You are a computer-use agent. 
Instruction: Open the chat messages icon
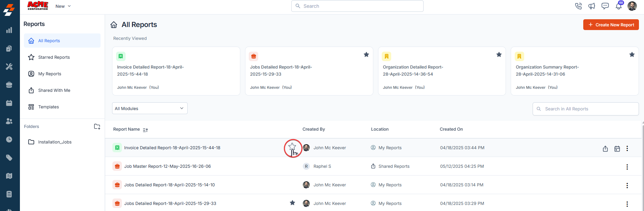(605, 6)
